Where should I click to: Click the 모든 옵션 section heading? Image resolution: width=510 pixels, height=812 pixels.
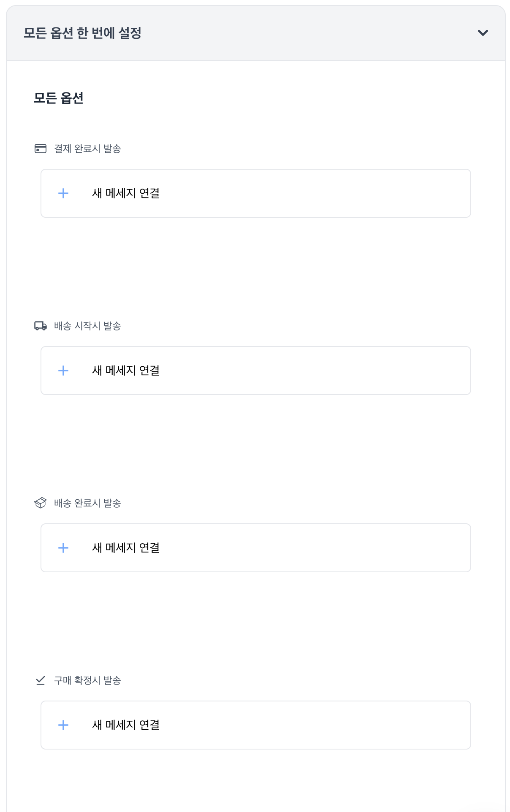tap(59, 98)
